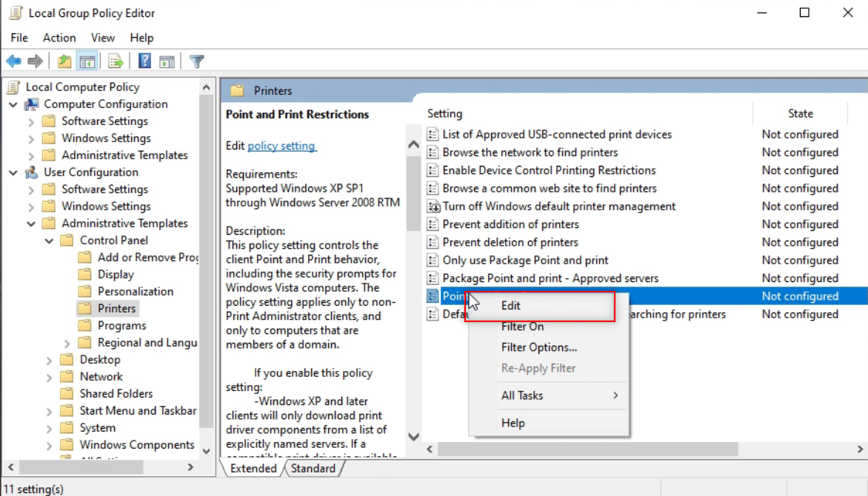Click policy icon for List of Approved USB-connected print devices
The height and width of the screenshot is (496, 868).
pos(433,135)
